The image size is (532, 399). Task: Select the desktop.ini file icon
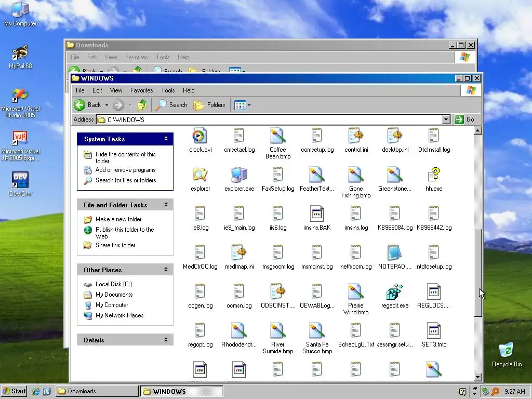(x=395, y=136)
